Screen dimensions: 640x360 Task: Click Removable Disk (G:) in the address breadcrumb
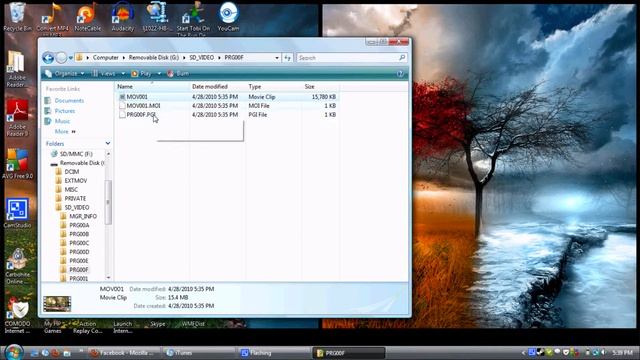(154, 58)
